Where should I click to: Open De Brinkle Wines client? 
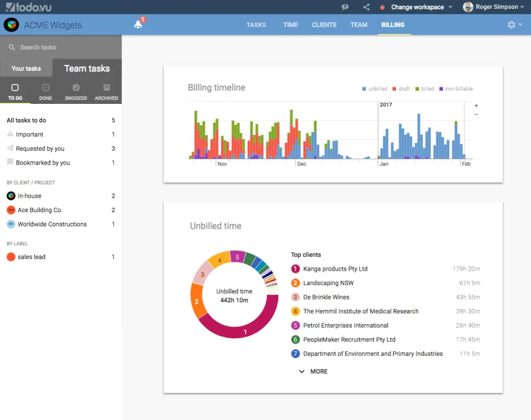(326, 297)
